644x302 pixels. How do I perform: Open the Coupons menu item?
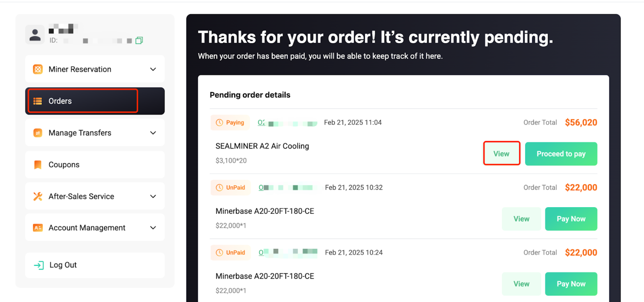click(x=95, y=165)
